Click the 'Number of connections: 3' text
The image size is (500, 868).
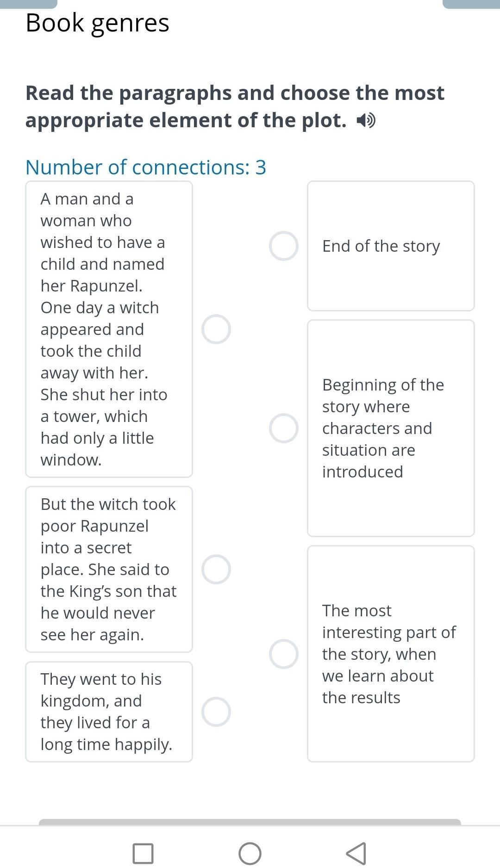(x=146, y=167)
